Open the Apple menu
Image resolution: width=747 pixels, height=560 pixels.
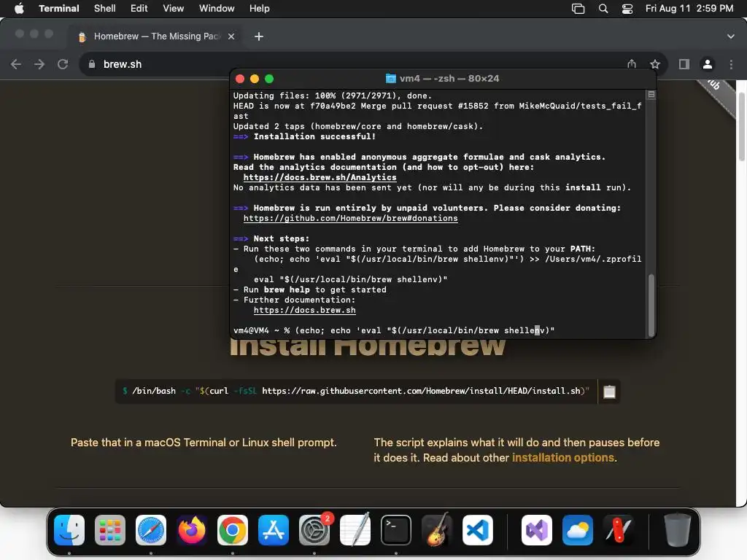tap(19, 8)
